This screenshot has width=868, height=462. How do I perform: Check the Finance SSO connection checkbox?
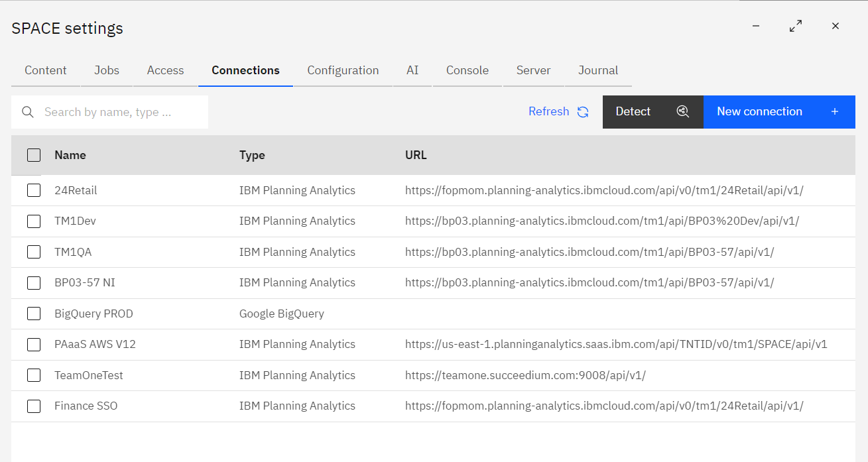click(x=34, y=406)
